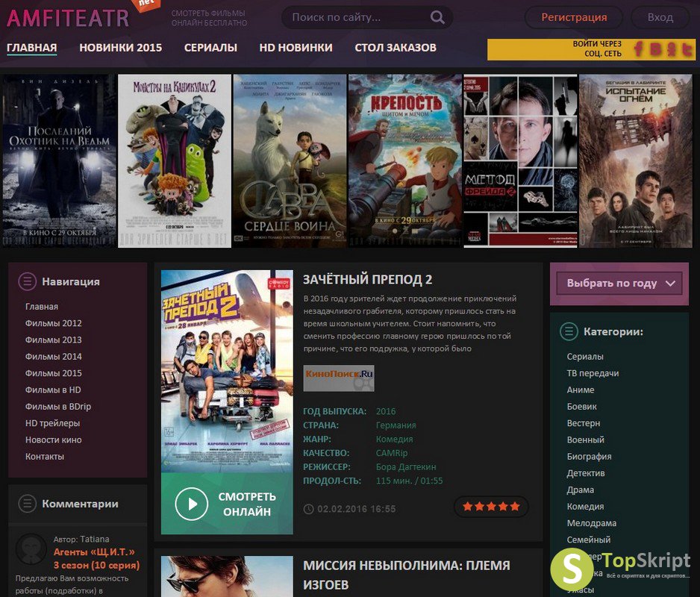
Task: Click the Навигация panel menu icon
Action: [27, 281]
